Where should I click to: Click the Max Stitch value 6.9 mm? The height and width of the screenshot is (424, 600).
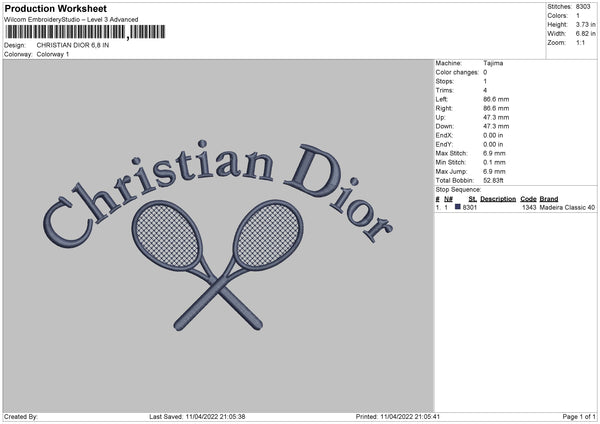tap(494, 153)
